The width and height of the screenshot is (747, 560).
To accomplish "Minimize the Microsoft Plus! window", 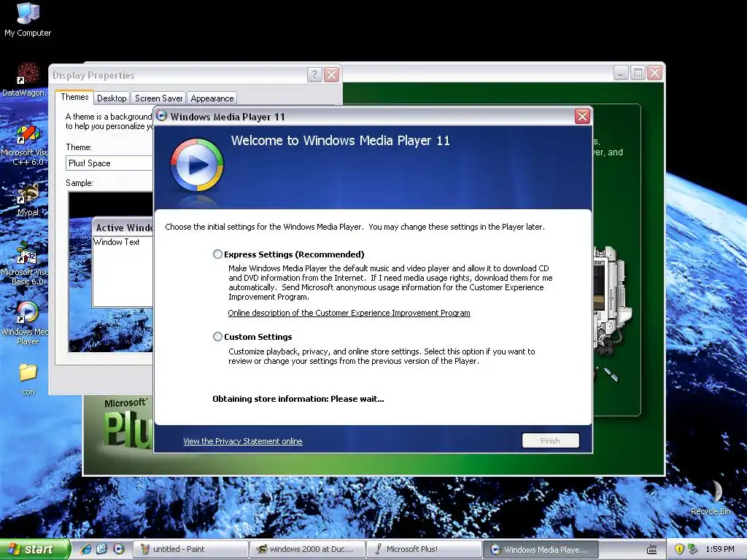I will [x=620, y=73].
